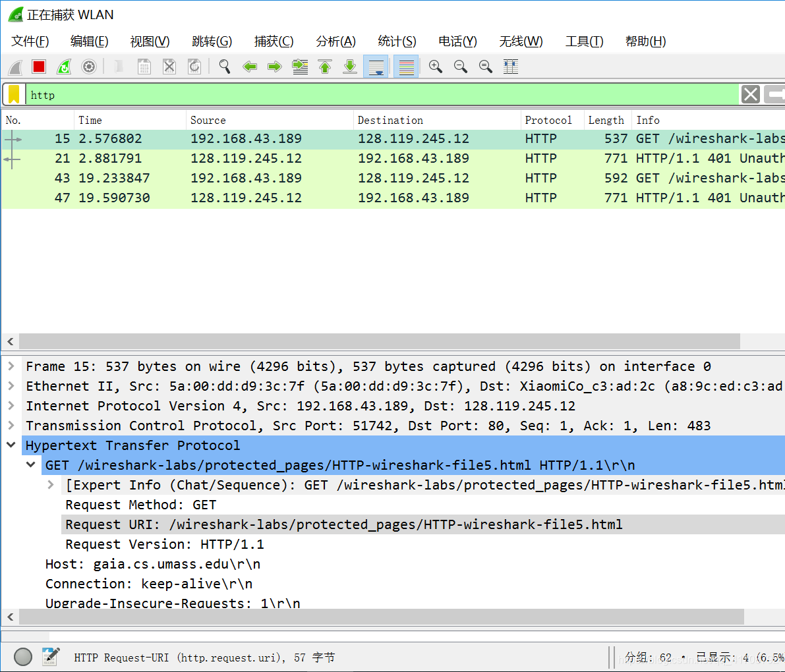This screenshot has height=672, width=785.
Task: Apply display filter arrow button
Action: coord(775,94)
